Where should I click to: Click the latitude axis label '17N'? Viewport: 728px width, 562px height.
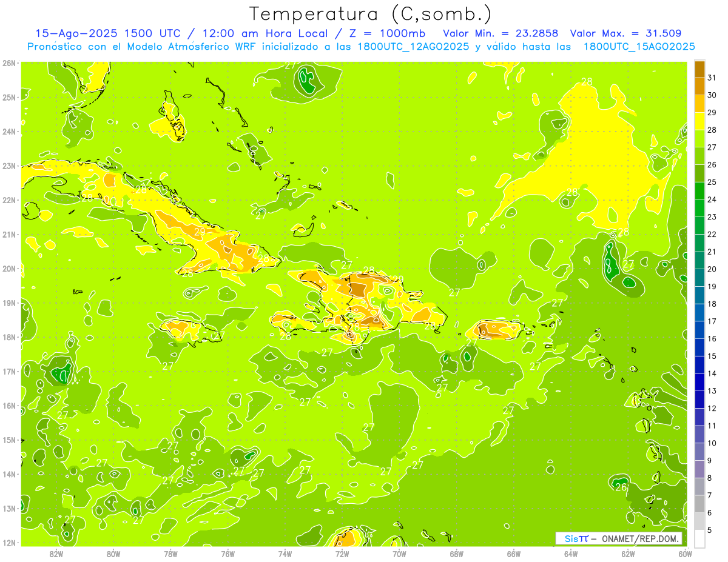pos(9,371)
